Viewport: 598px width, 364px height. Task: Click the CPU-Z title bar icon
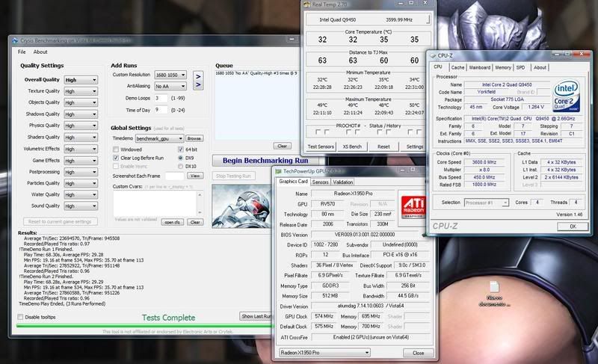pos(433,55)
